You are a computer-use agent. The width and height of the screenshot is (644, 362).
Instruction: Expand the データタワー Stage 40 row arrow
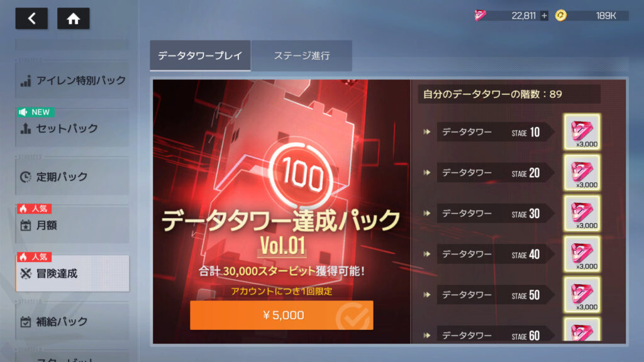click(x=427, y=254)
